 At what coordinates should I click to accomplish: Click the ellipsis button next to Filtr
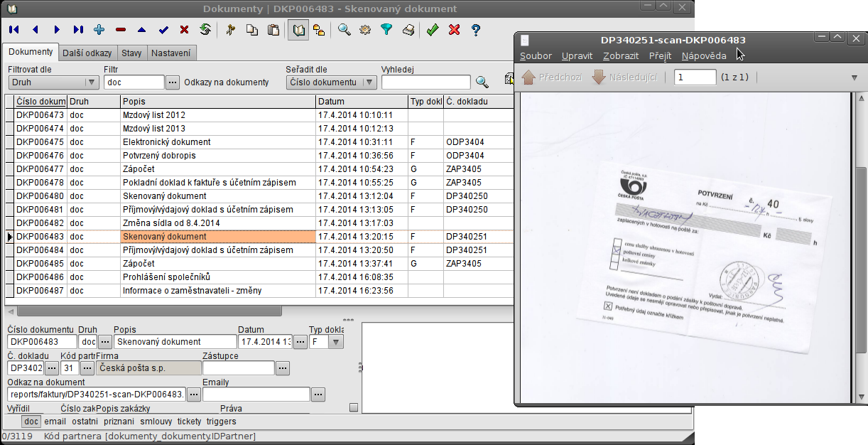[x=172, y=82]
